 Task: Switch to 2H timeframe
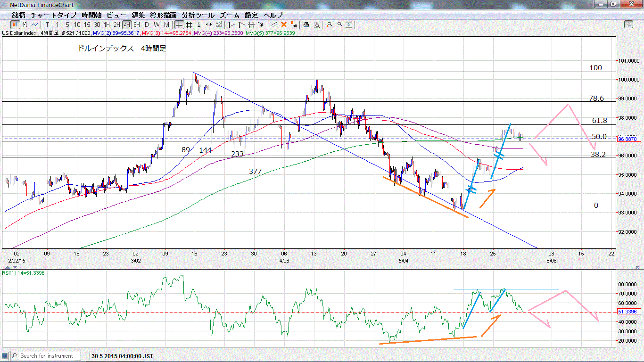point(117,25)
